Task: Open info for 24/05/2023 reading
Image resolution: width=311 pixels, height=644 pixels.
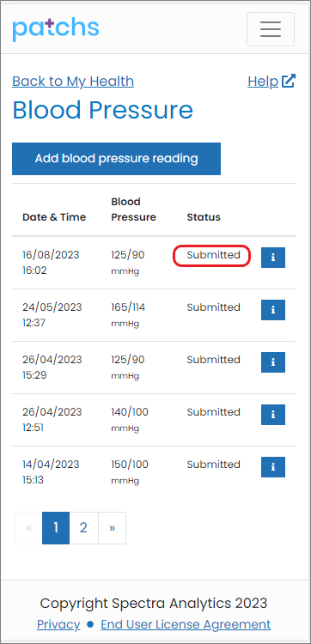Action: coord(273,310)
